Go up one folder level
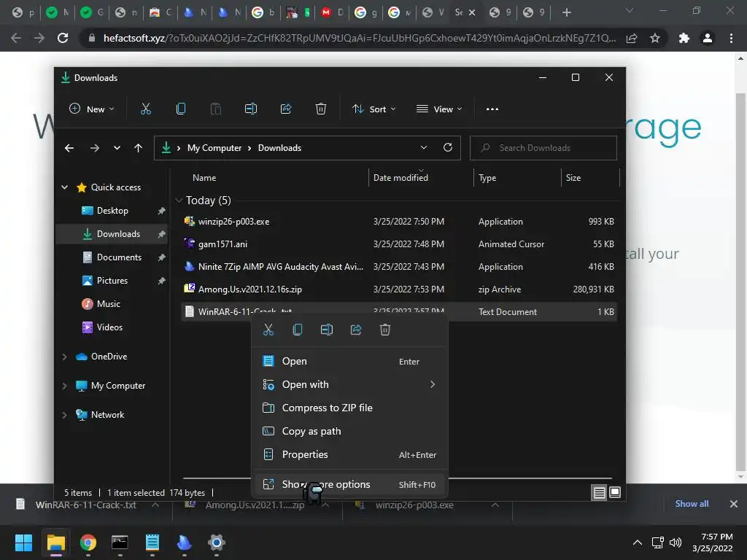747x560 pixels. (x=138, y=148)
